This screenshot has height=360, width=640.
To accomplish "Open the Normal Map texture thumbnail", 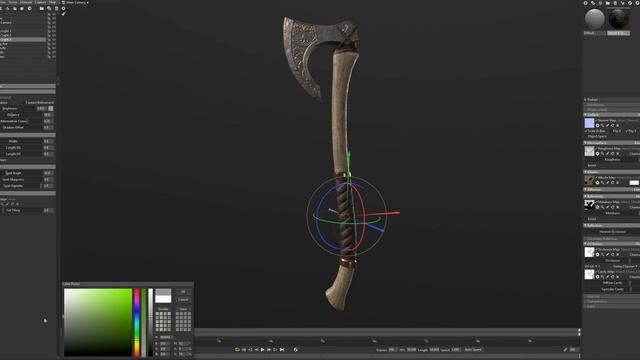I will click(589, 123).
